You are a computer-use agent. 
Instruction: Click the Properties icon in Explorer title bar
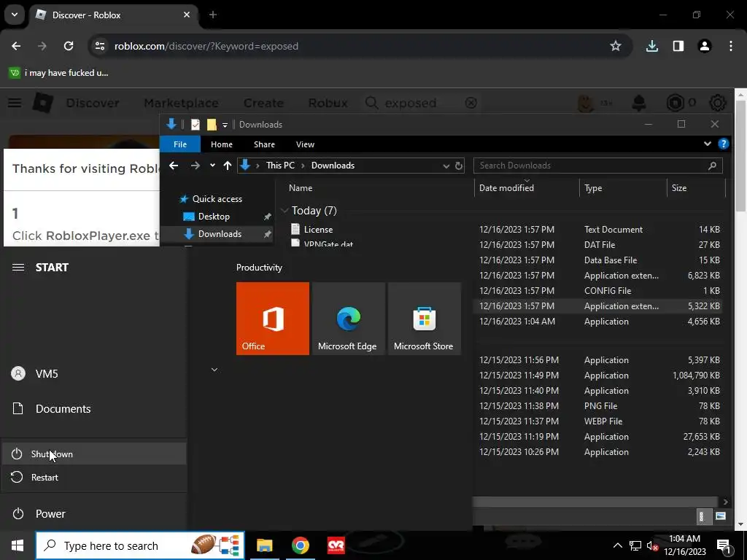(196, 125)
